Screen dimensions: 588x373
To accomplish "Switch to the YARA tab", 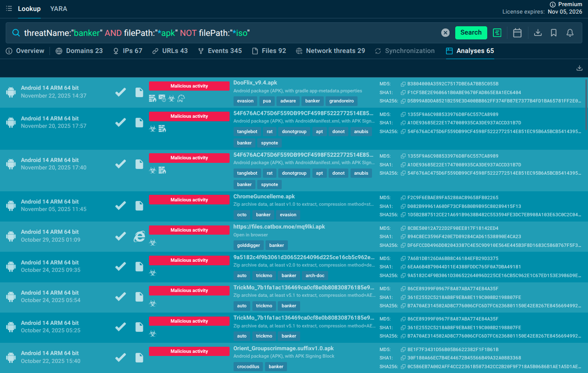I will tap(59, 9).
